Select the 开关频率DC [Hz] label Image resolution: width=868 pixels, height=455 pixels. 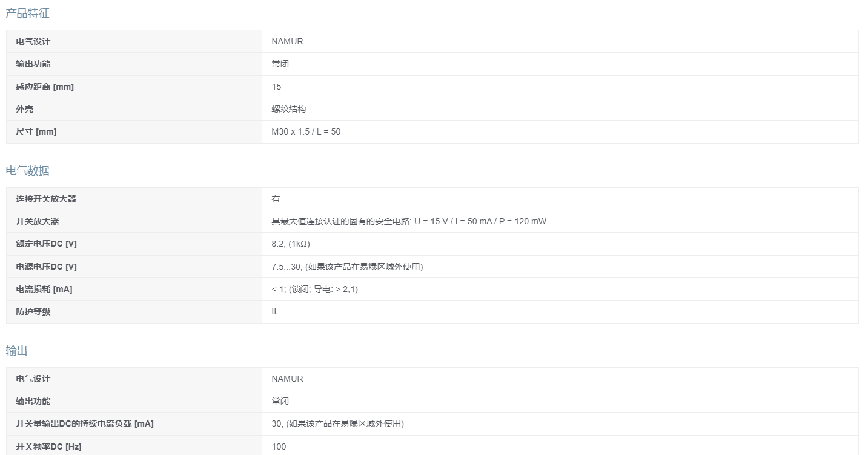[48, 447]
